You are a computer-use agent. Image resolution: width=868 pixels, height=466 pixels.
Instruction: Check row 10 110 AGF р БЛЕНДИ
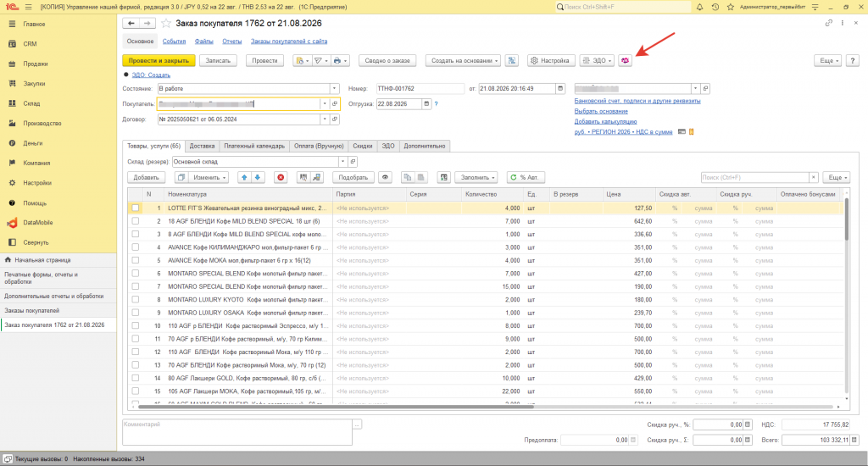(x=135, y=325)
